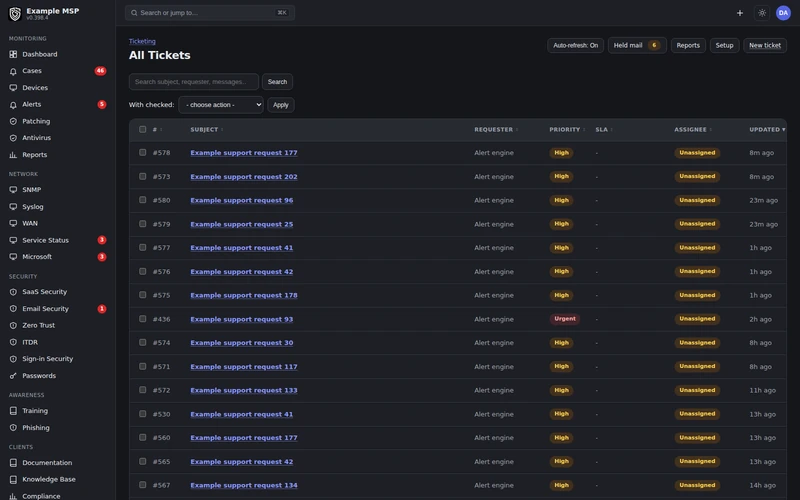This screenshot has height=500, width=800.
Task: Open the choose action dropdown
Action: (221, 105)
